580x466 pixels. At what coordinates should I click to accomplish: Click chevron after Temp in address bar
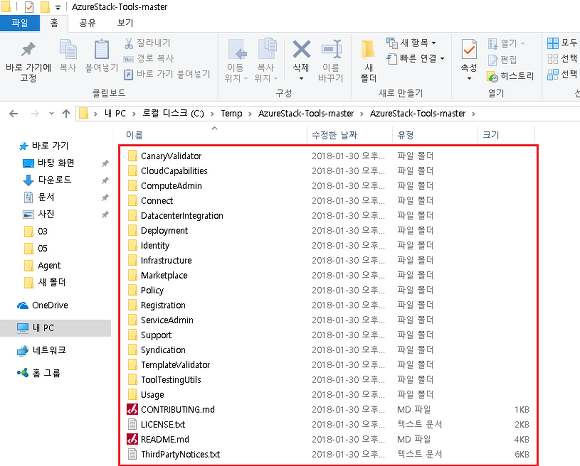250,114
